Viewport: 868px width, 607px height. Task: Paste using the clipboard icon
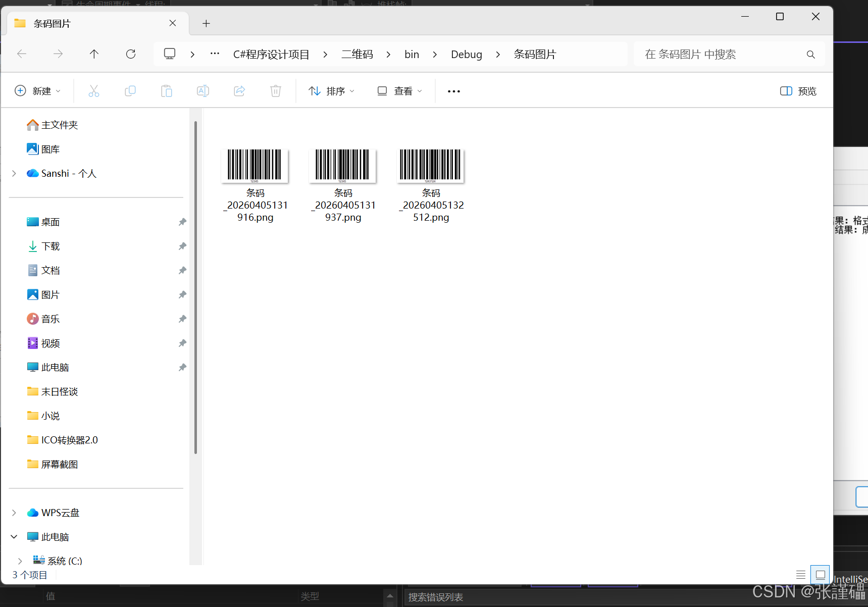(167, 91)
